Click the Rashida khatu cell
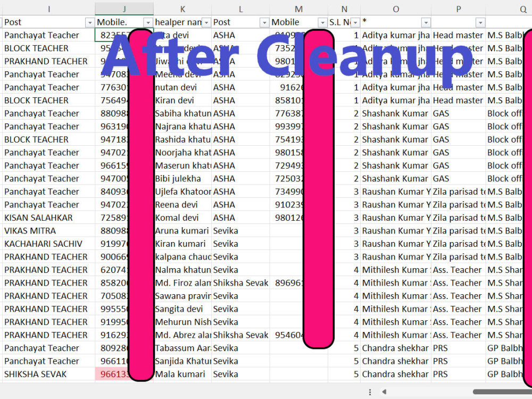This screenshot has height=399, width=532. click(182, 139)
